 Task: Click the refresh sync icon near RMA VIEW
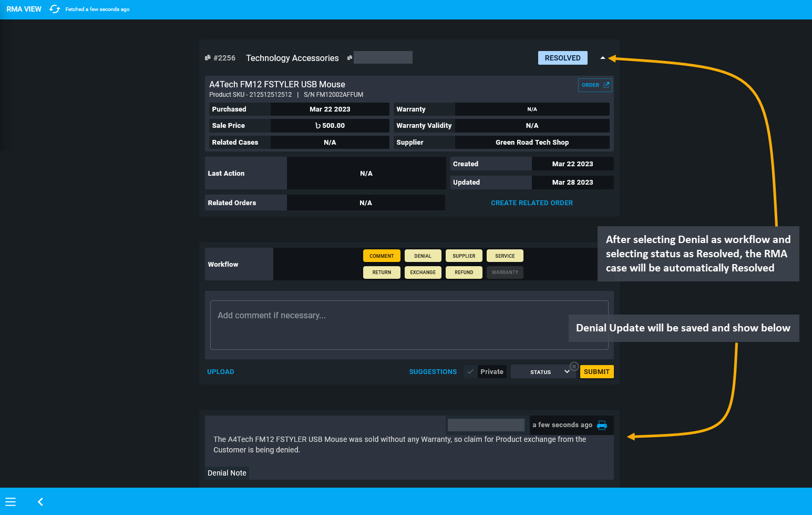tap(55, 9)
